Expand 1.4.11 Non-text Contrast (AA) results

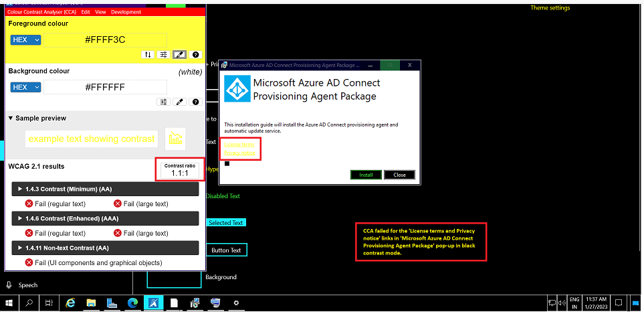pyautogui.click(x=105, y=248)
